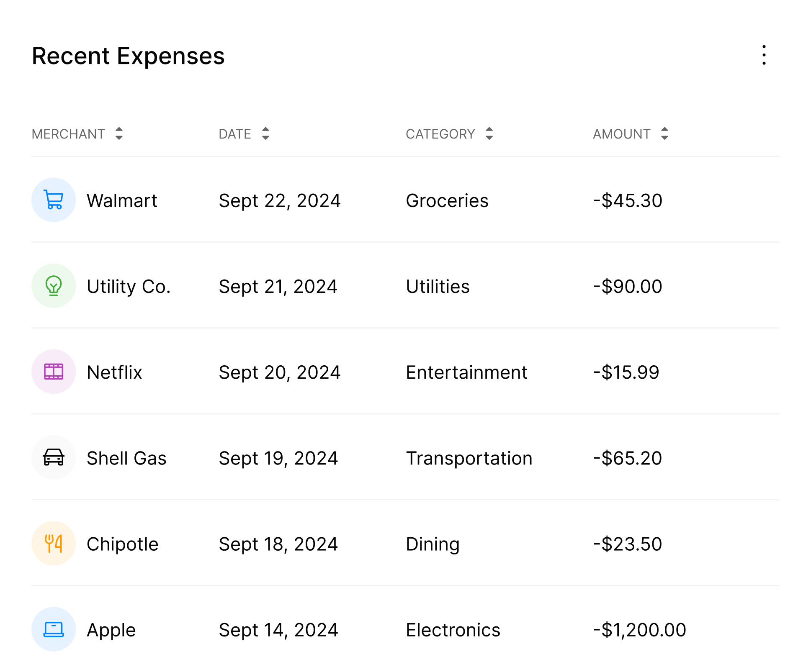The width and height of the screenshot is (811, 672).
Task: Click the film strip icon for Netflix
Action: [x=54, y=372]
